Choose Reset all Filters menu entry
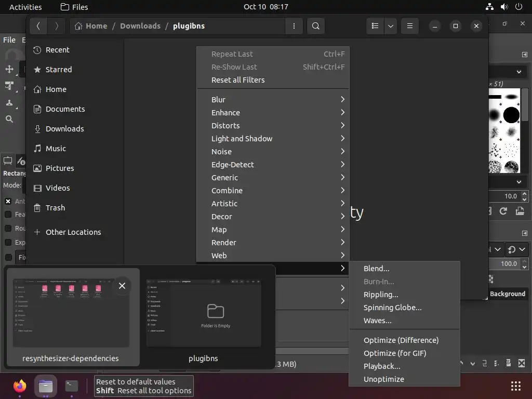 coord(273,80)
